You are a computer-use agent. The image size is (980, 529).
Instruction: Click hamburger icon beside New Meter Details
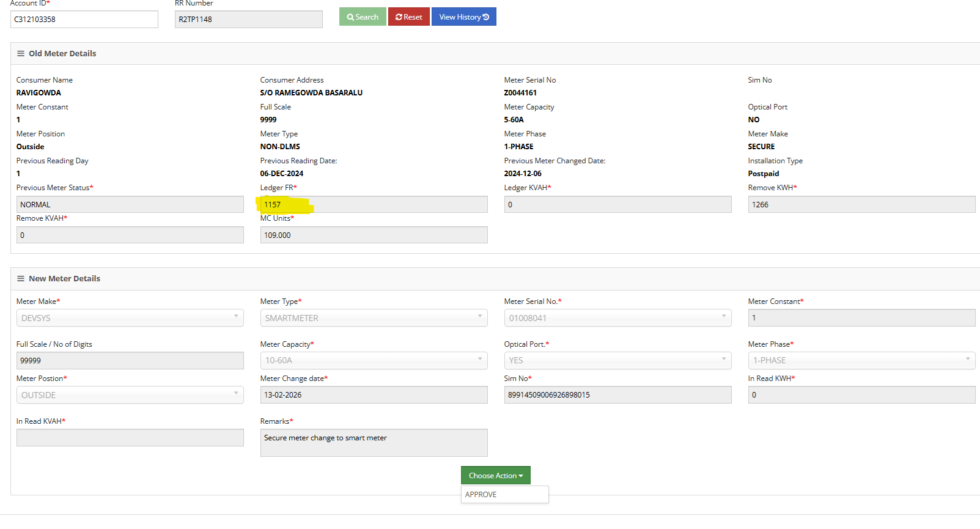coord(21,279)
